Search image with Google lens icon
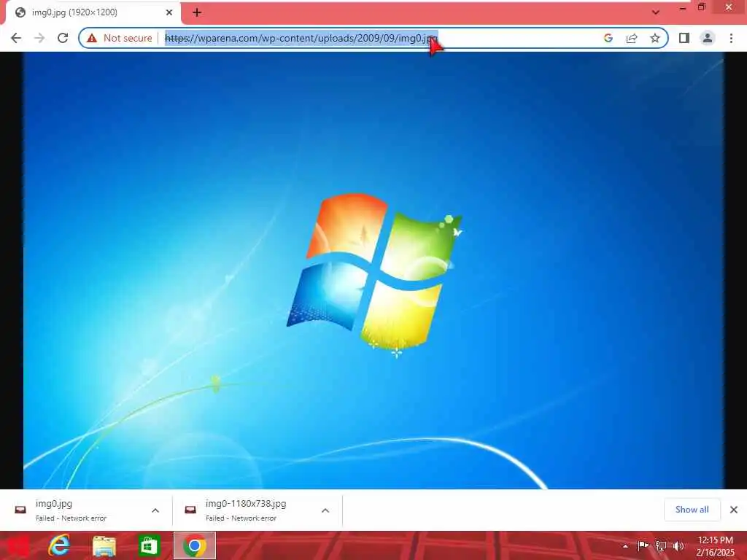 pyautogui.click(x=608, y=38)
